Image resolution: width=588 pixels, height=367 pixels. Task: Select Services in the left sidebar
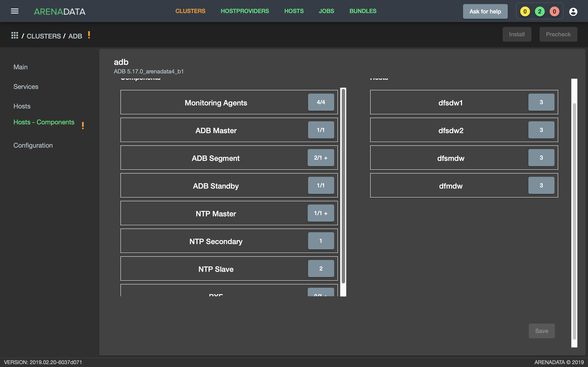(x=26, y=86)
